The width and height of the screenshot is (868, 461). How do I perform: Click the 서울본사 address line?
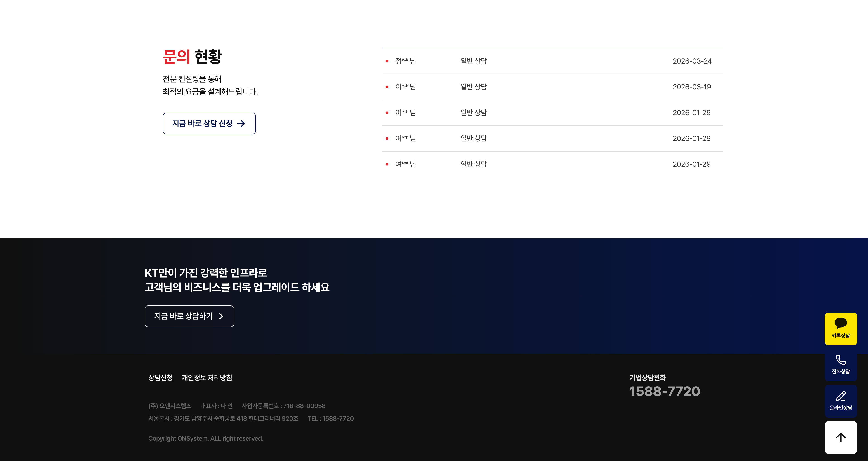pos(223,418)
